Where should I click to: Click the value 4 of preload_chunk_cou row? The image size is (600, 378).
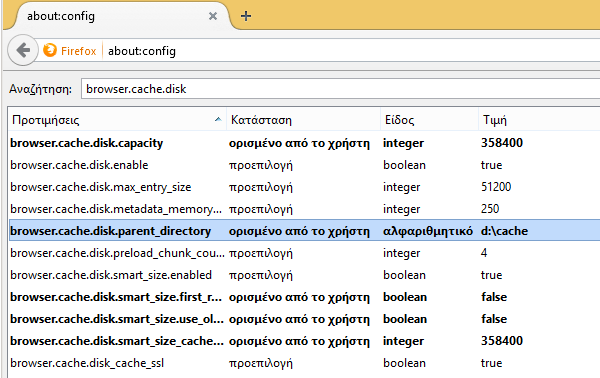[484, 253]
